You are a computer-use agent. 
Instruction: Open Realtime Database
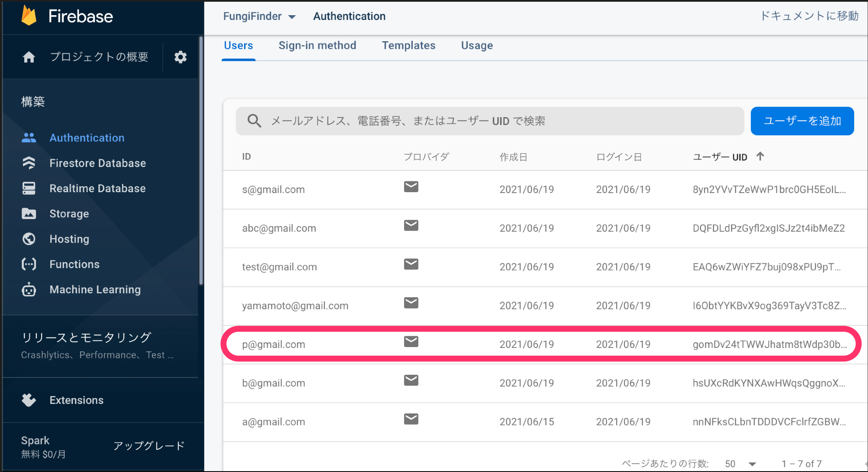(98, 188)
